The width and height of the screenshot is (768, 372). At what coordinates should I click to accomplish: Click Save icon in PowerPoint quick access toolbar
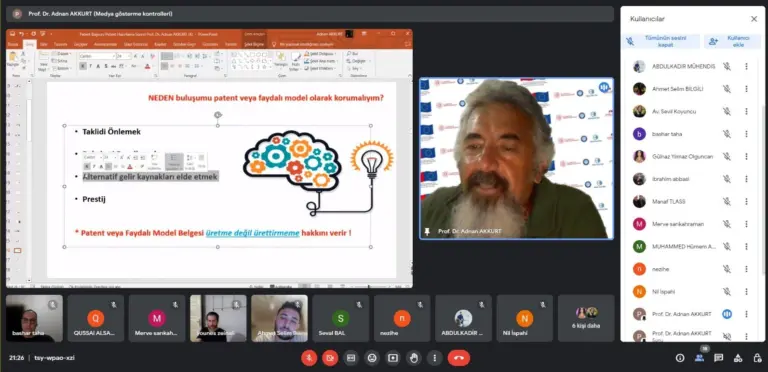point(12,34)
